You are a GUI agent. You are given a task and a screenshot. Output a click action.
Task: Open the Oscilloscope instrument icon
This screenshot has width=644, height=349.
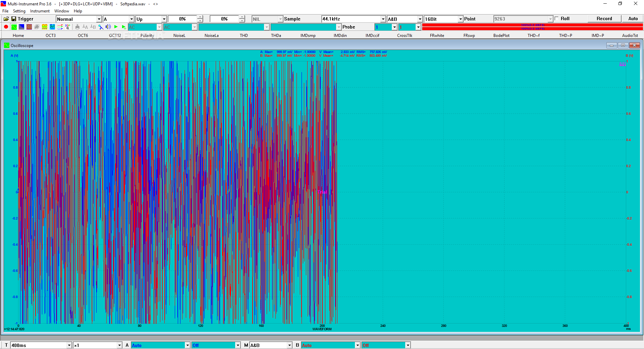pos(14,27)
